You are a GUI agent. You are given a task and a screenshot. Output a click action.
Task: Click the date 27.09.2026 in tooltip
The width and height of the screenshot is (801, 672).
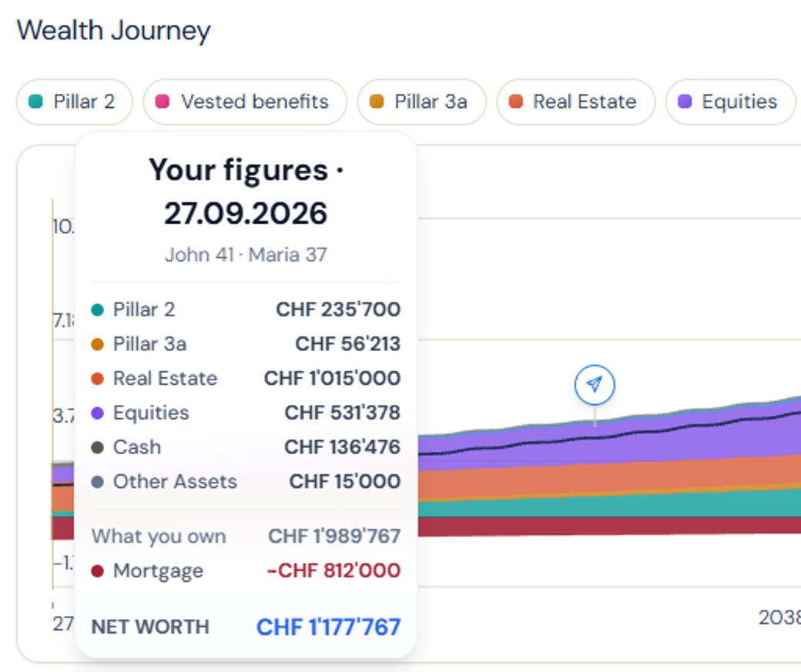246,213
